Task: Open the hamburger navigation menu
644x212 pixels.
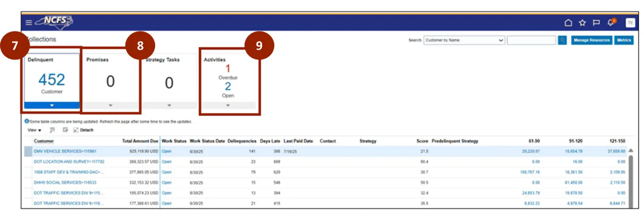Action: [x=29, y=22]
